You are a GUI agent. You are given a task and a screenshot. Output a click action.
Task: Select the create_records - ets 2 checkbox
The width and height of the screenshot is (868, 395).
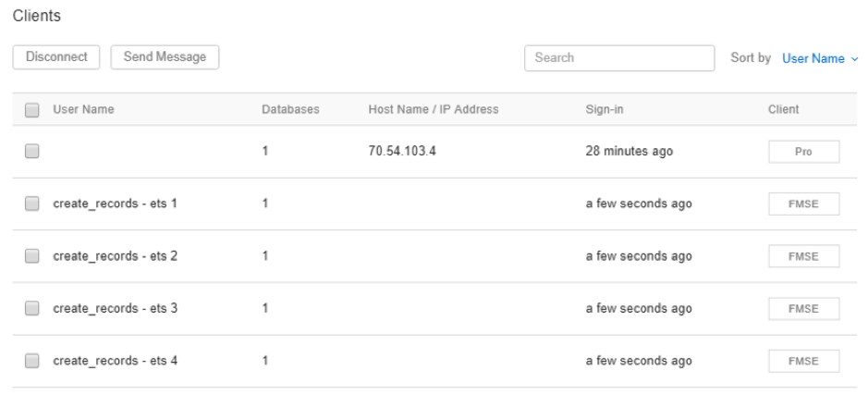coord(32,256)
